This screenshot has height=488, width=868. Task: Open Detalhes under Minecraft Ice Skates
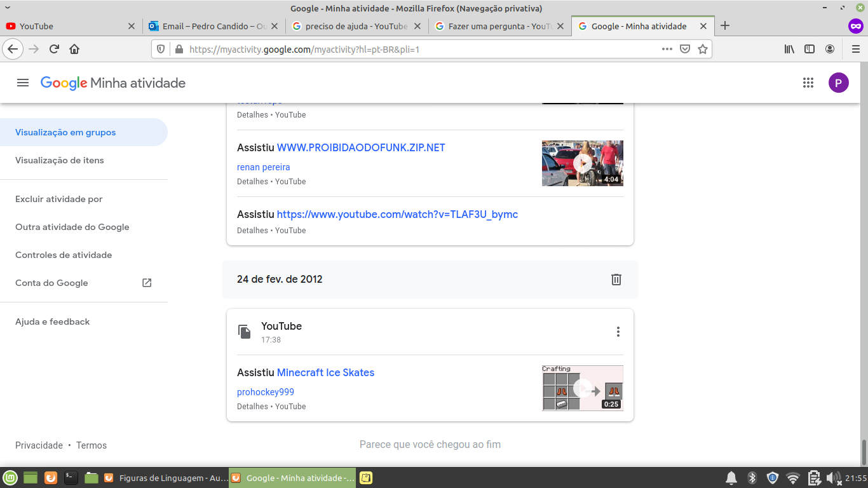[252, 407]
